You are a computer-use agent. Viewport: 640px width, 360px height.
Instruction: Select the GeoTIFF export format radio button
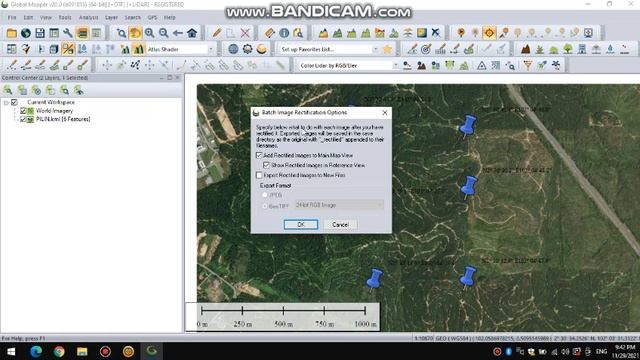pyautogui.click(x=265, y=206)
